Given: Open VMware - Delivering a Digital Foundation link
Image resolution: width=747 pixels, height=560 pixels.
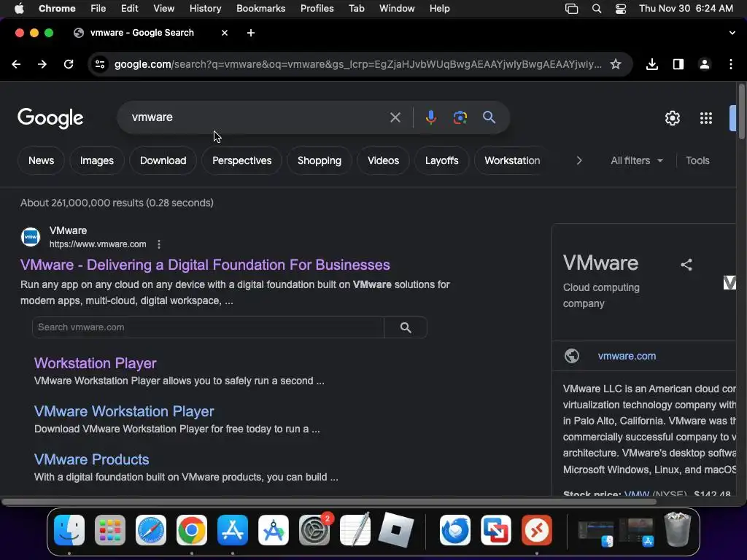Looking at the screenshot, I should coord(205,265).
